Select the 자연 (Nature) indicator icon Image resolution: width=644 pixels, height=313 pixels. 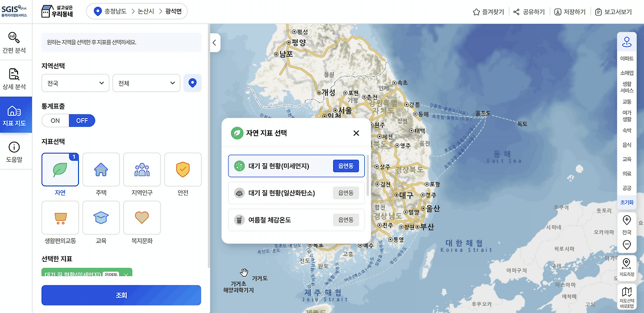click(x=60, y=169)
